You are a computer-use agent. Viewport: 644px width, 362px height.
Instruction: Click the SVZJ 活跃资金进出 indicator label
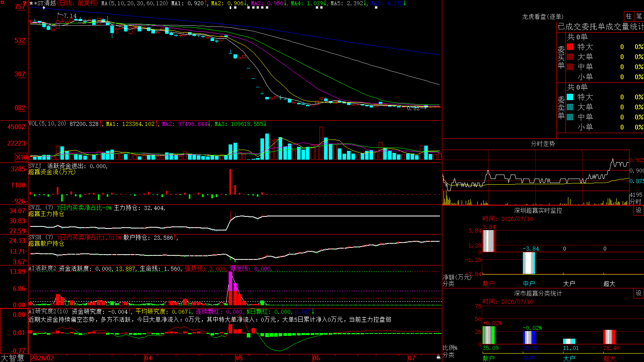pos(68,166)
